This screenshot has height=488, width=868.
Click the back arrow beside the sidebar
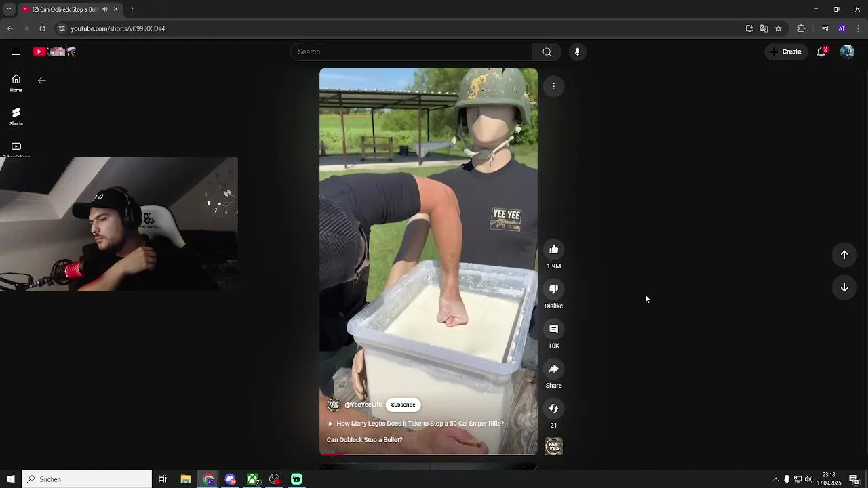pos(42,81)
